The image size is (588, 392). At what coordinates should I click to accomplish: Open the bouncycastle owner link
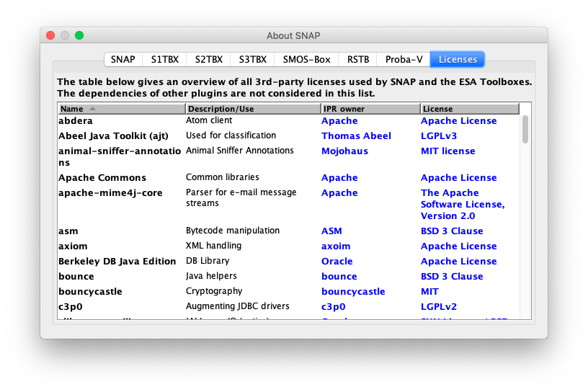(x=353, y=291)
